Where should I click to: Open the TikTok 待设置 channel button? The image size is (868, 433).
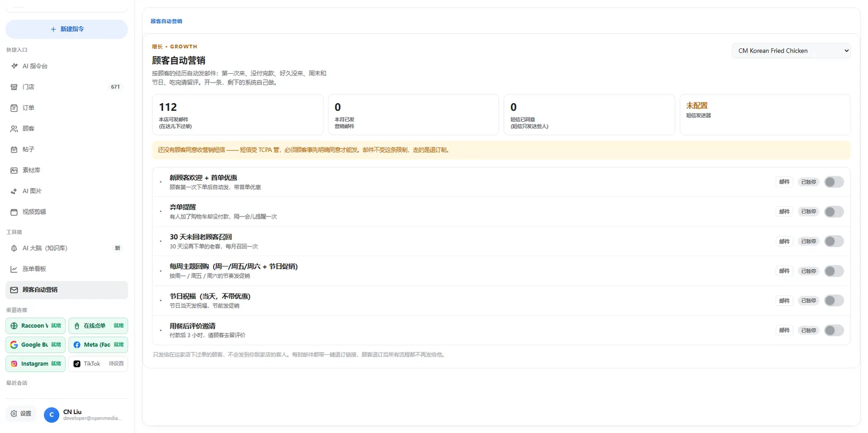[98, 364]
